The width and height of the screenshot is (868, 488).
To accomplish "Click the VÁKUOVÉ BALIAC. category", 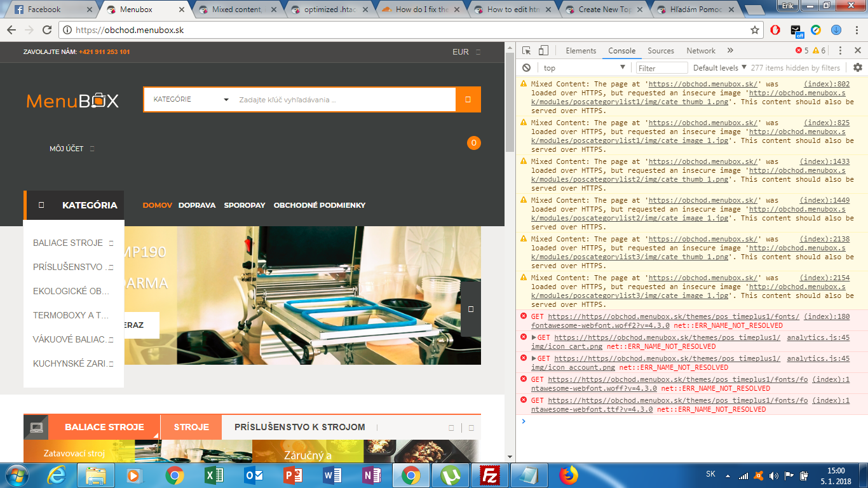I will click(70, 339).
